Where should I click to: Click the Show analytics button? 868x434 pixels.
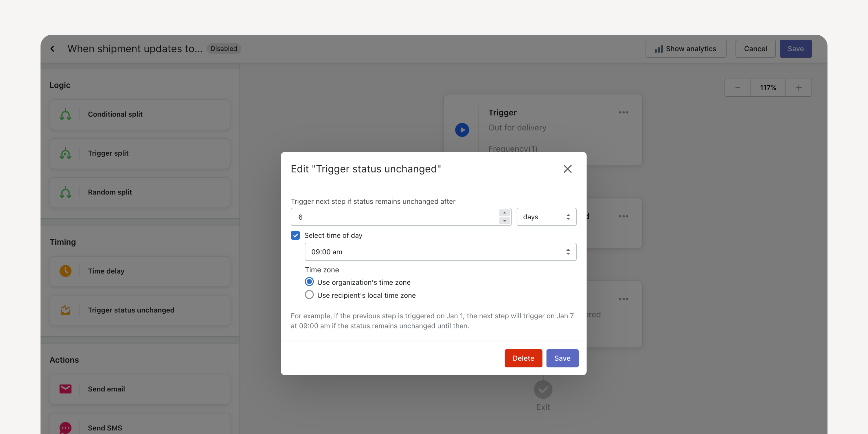pyautogui.click(x=686, y=49)
